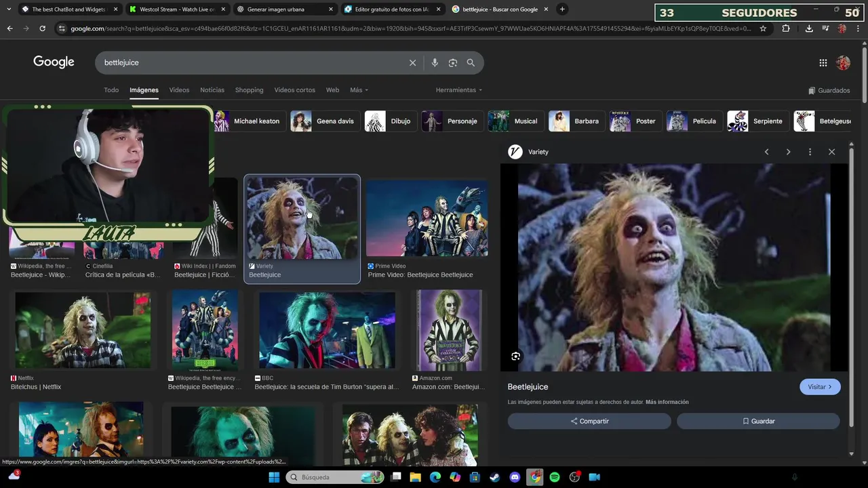Filter images by Musical chip
Viewport: 868px width, 488px height.
(x=515, y=121)
